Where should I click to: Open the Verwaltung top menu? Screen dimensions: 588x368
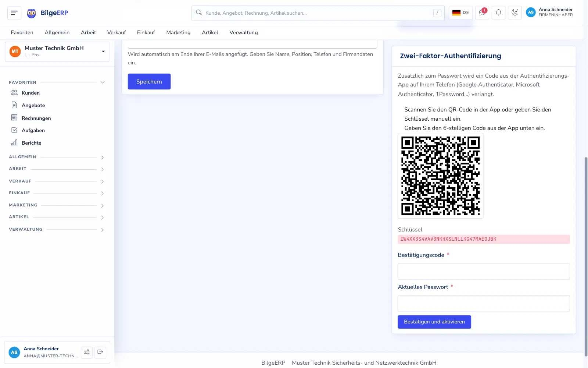[x=244, y=32]
